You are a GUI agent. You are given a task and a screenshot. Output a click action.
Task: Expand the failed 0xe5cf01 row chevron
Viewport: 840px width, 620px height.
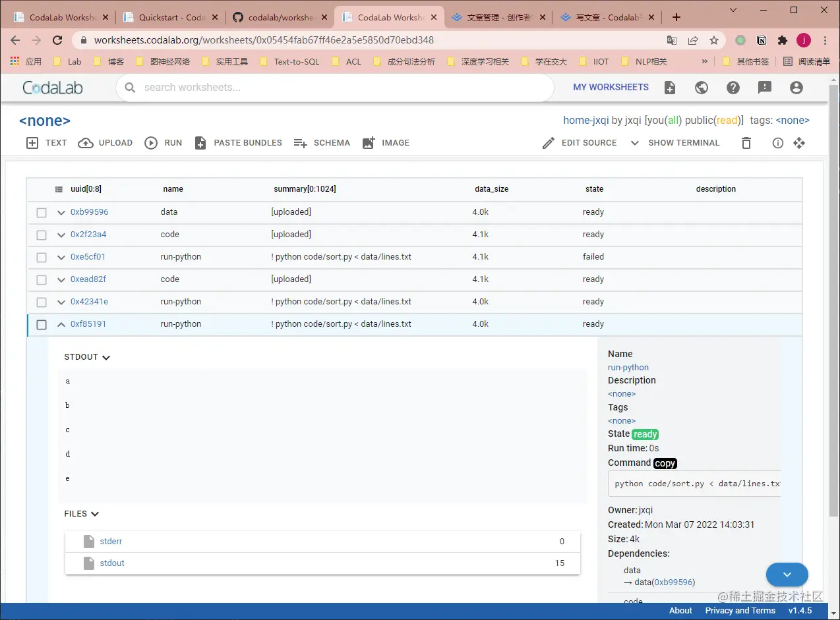61,258
